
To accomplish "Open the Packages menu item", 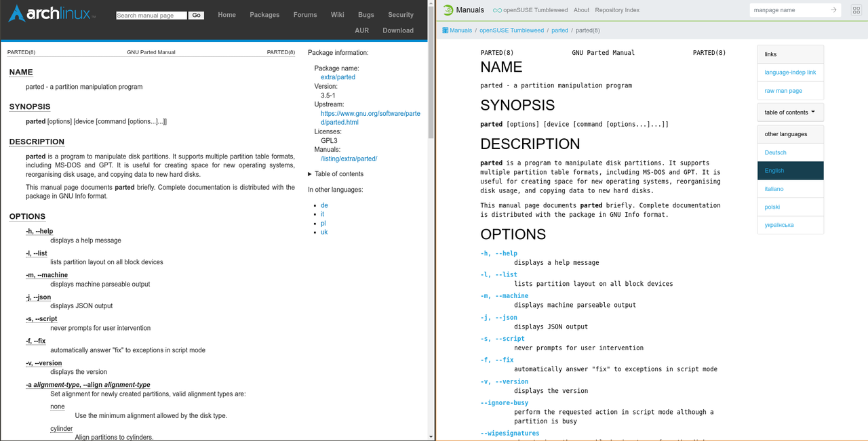I will [x=264, y=15].
